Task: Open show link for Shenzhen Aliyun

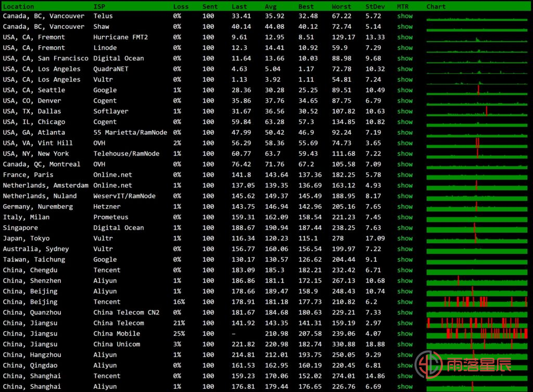Action: 405,281
